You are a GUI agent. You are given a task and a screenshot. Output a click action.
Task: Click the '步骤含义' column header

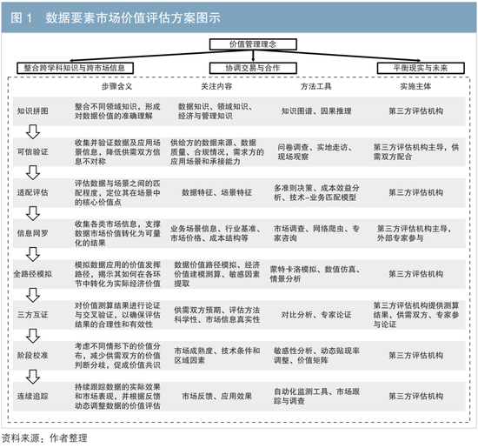(117, 86)
